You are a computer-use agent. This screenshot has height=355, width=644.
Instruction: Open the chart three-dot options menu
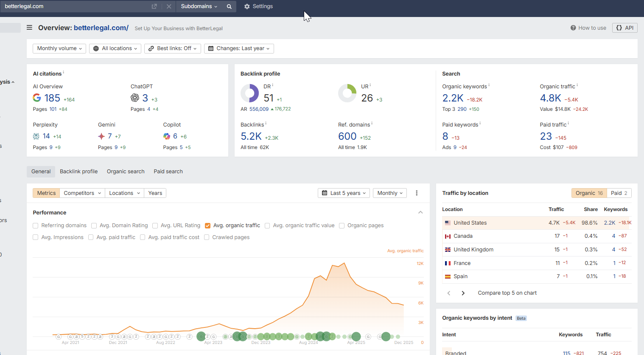(x=417, y=193)
